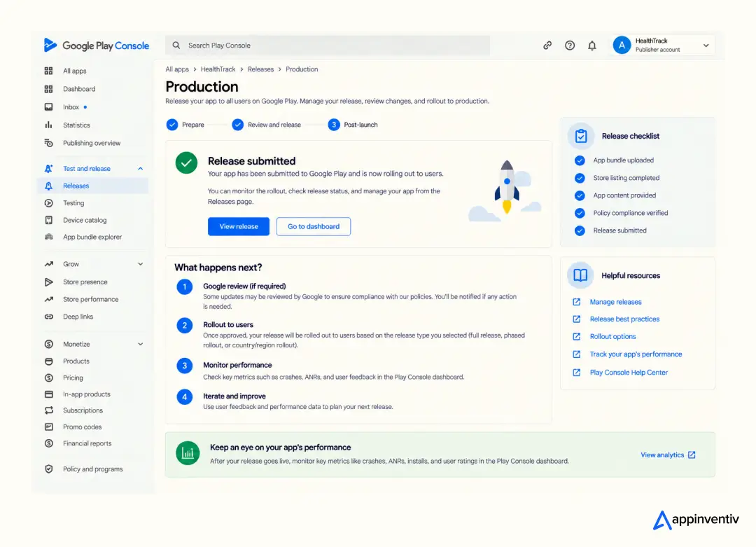Open Releases in the sidebar
Screen dimensions: 756x547
click(x=92, y=186)
